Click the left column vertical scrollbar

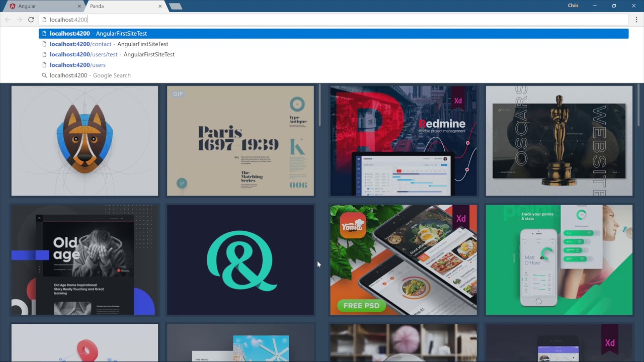(x=319, y=105)
